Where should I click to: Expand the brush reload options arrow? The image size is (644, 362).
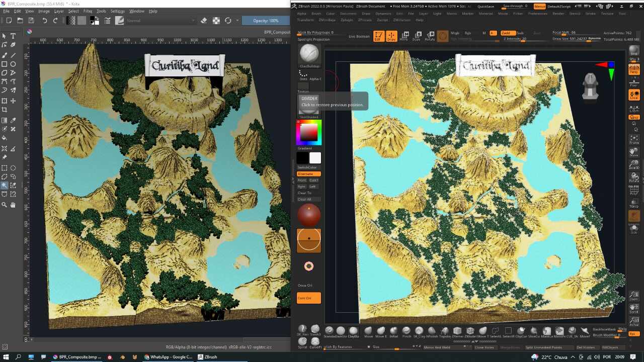click(x=238, y=21)
